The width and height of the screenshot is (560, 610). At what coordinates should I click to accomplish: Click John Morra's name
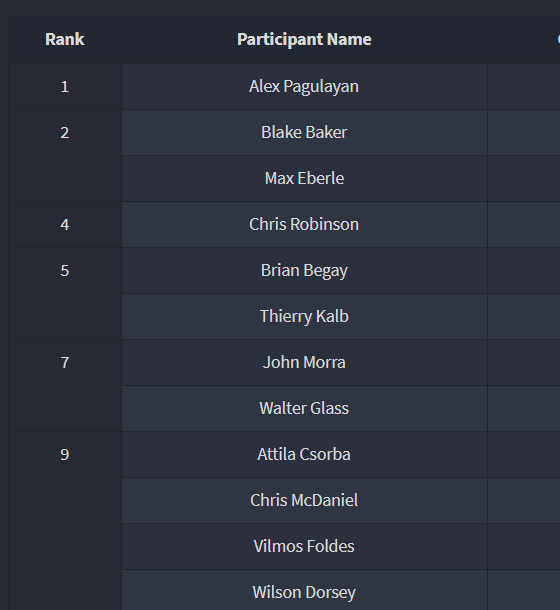[304, 362]
